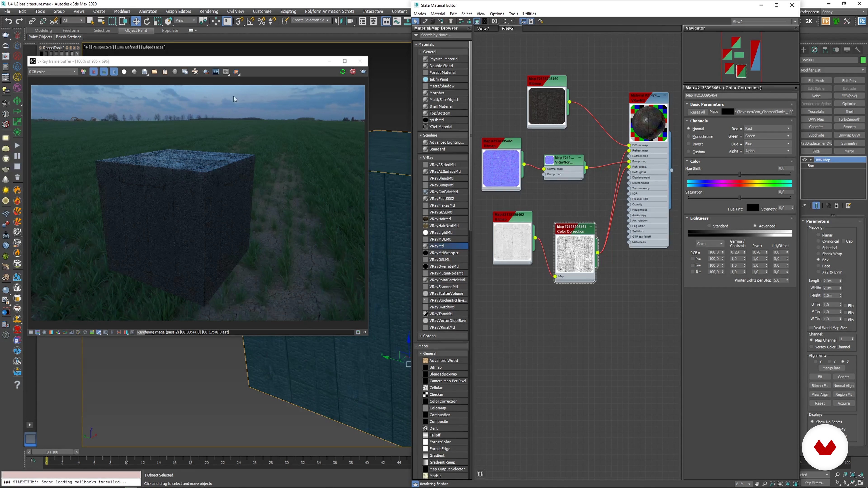The image size is (868, 488).
Task: Toggle green channel in V-Ray frame buffer
Action: coord(104,72)
